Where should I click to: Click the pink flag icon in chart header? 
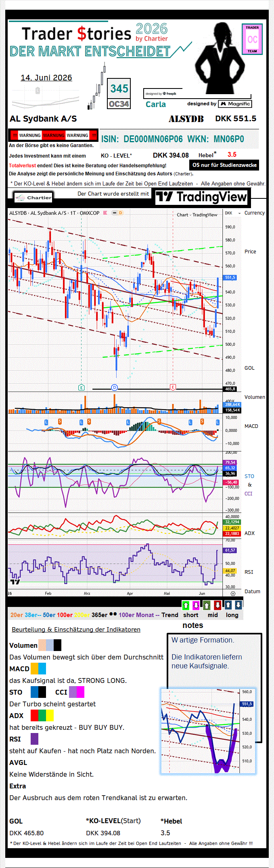click(105, 213)
